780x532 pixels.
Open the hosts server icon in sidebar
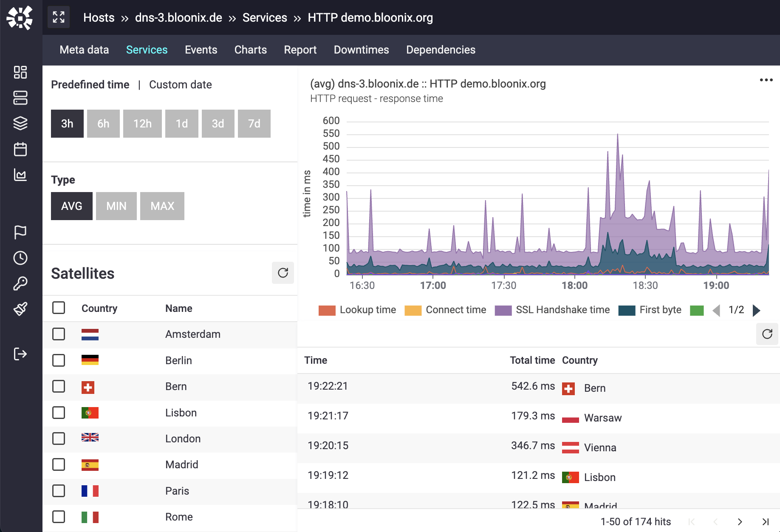[x=20, y=98]
